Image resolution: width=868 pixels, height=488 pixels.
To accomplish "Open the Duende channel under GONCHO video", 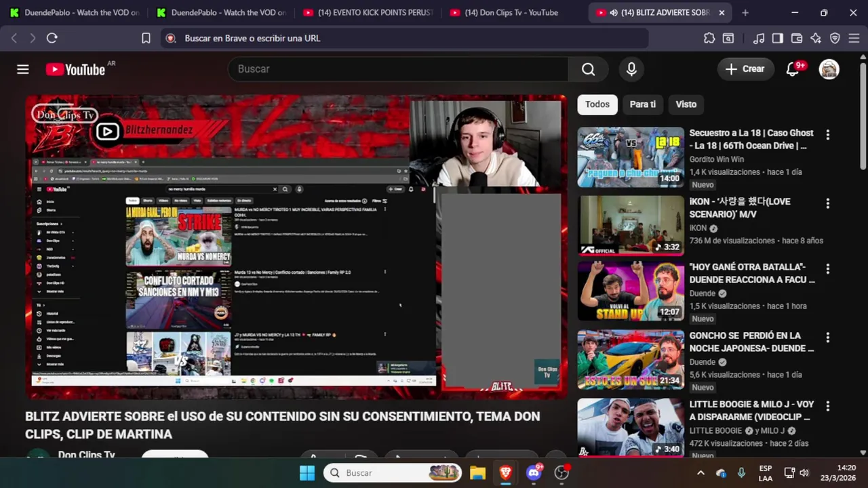I will pos(703,362).
